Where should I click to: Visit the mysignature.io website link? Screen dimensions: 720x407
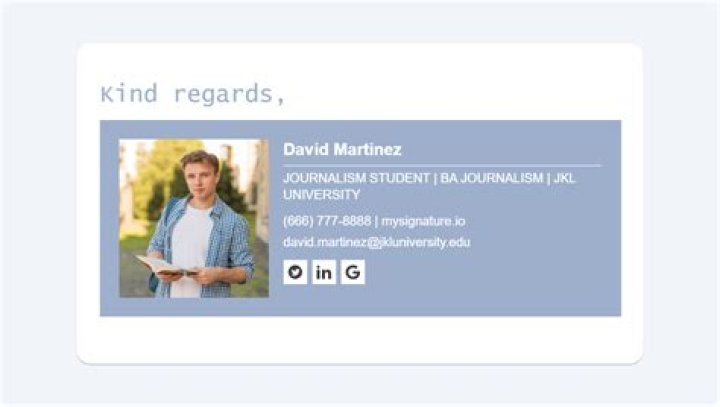(423, 221)
